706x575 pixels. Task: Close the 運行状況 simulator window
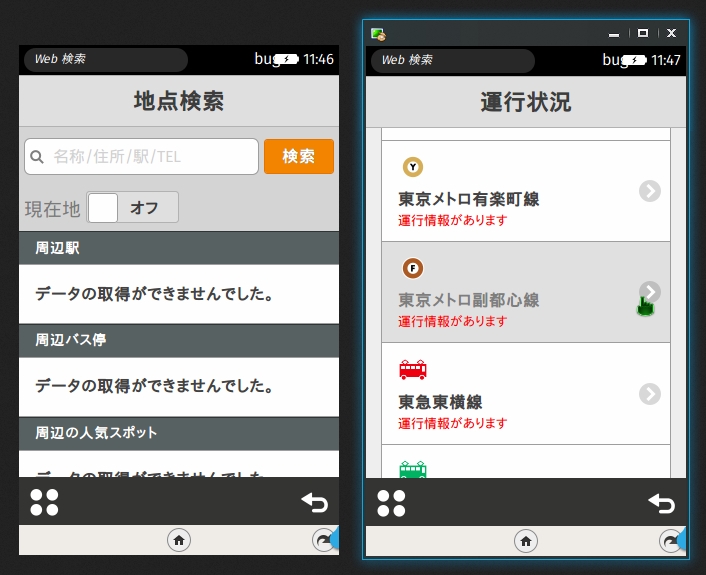[671, 33]
